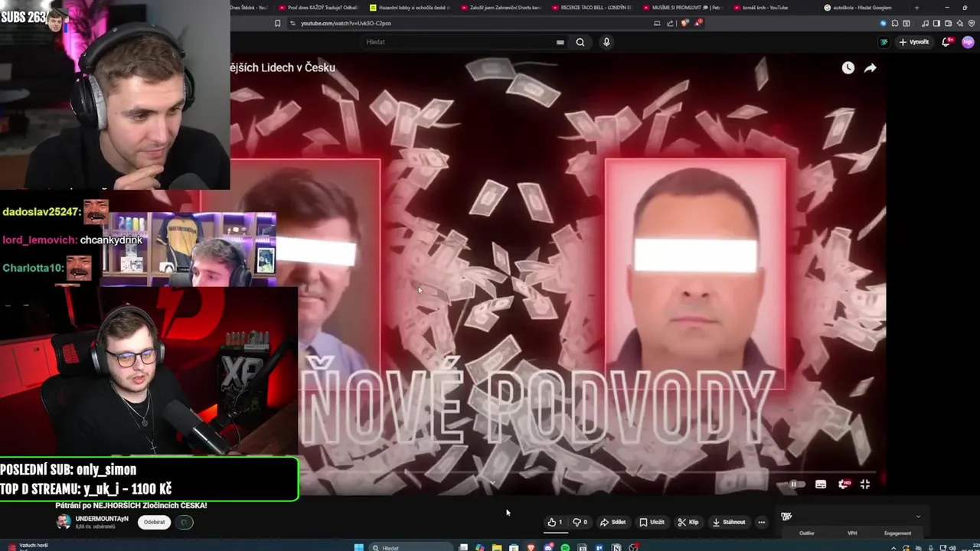This screenshot has height=551, width=980.
Task: Select the VPH tab
Action: [852, 533]
